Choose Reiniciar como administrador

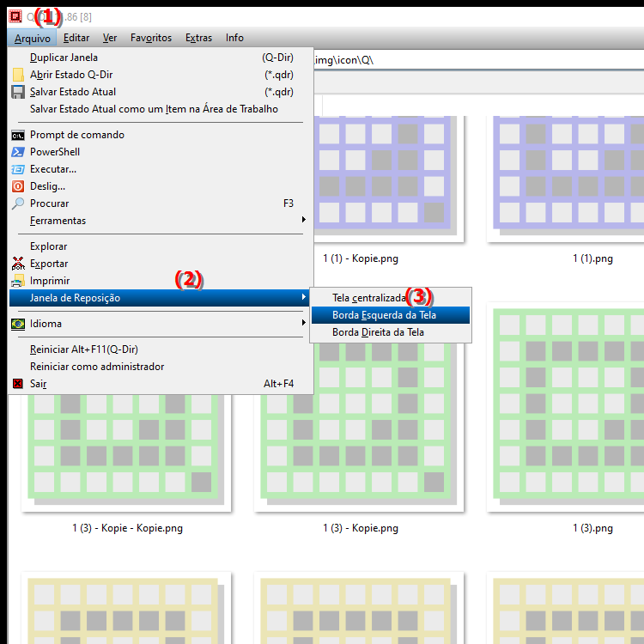tap(96, 367)
